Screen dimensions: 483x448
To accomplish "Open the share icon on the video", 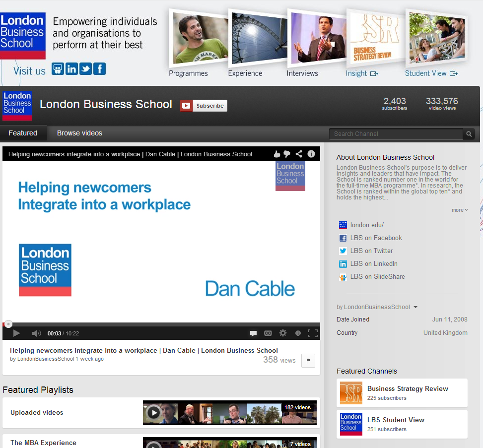I will (x=299, y=154).
